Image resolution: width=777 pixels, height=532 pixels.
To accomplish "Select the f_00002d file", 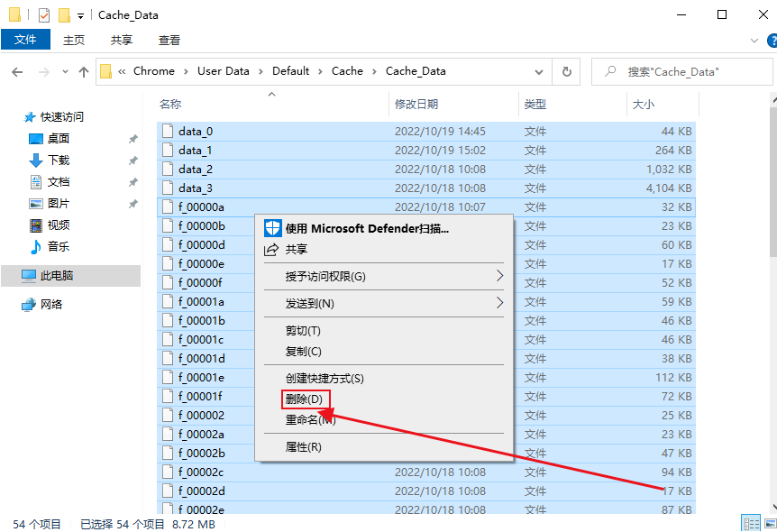I will (426, 491).
